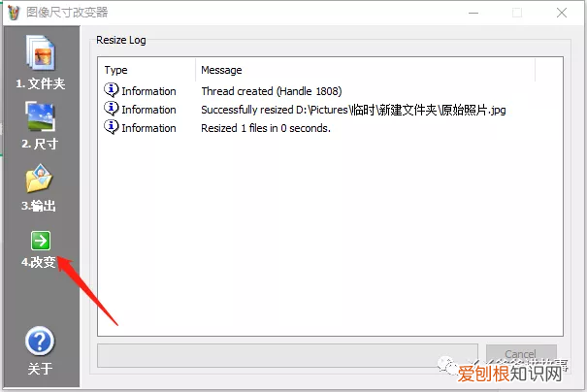Select the Resized 1 files in 0 seconds message
The image size is (587, 392).
coord(266,128)
